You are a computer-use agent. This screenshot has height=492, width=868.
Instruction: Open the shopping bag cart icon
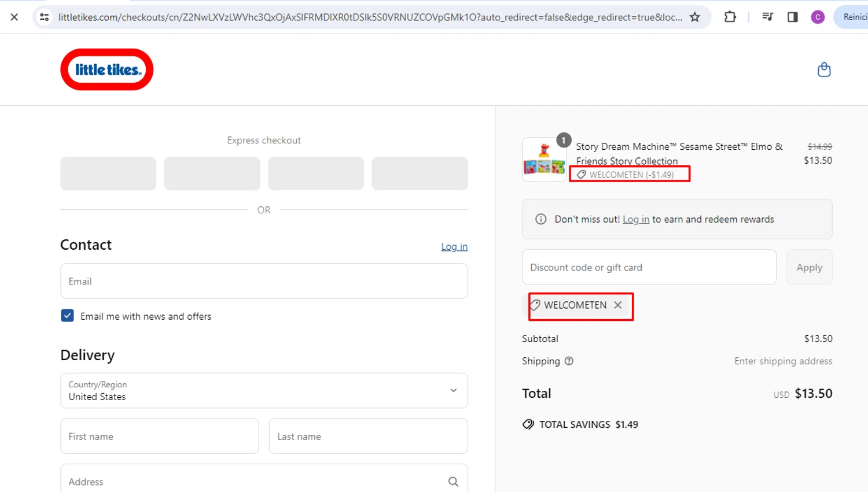pos(824,70)
